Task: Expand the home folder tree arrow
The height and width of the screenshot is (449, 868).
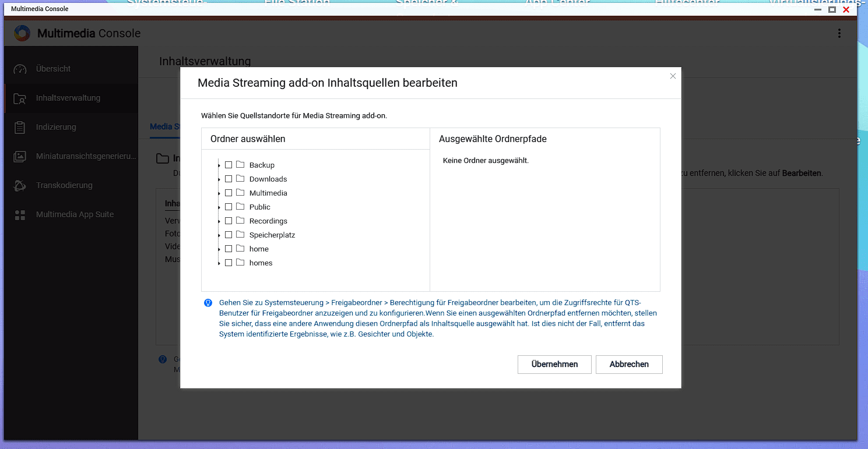Action: coord(219,249)
